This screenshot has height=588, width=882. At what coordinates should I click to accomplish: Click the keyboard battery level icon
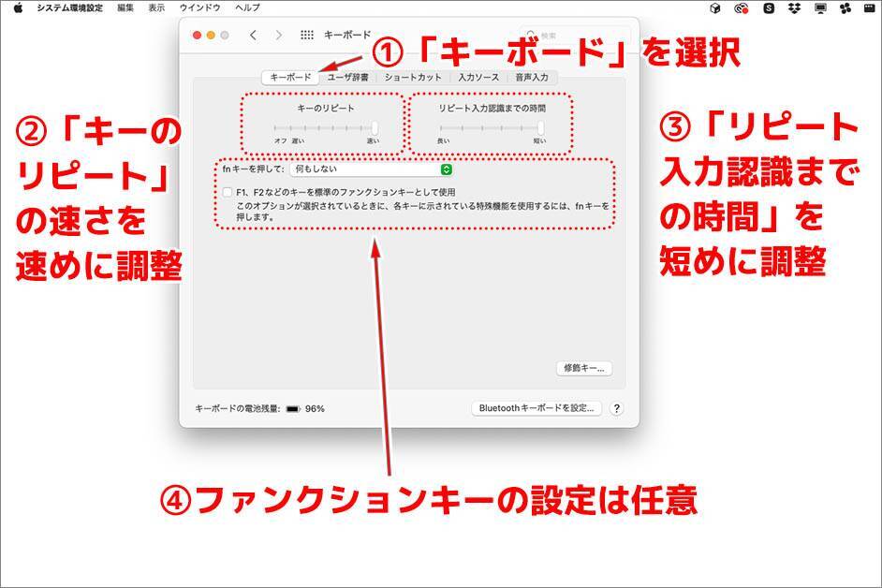(293, 409)
